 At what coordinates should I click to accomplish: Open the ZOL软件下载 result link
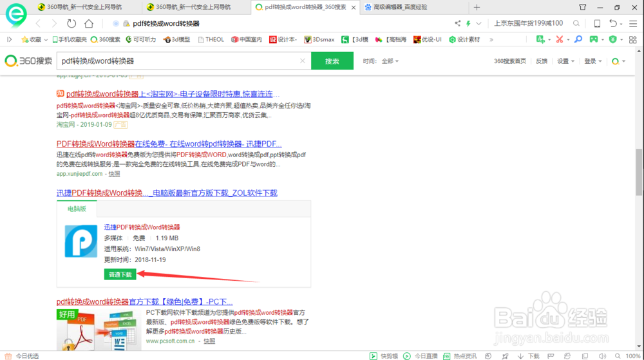click(x=167, y=193)
